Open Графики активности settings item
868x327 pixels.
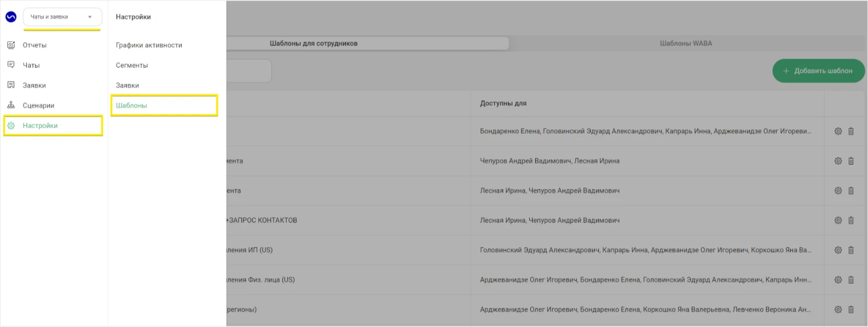pos(149,45)
